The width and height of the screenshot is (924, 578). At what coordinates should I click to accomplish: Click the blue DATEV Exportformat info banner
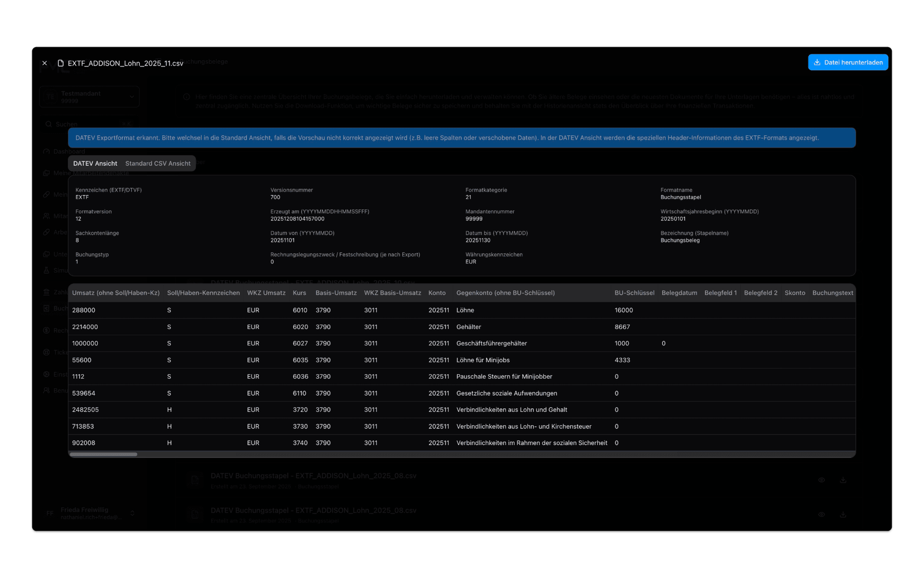coord(462,138)
